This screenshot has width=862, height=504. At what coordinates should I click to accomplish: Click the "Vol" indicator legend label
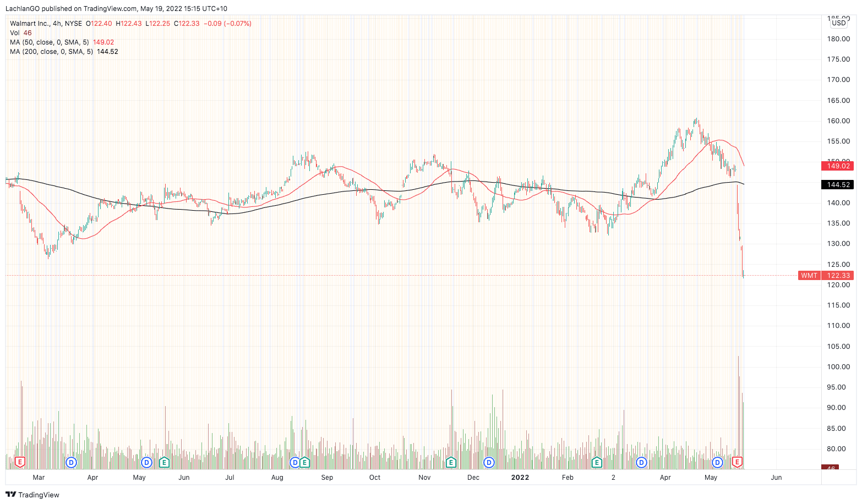pyautogui.click(x=14, y=33)
